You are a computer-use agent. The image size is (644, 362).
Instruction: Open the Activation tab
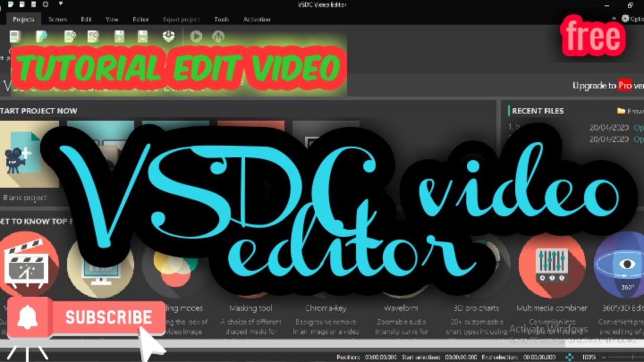tap(257, 19)
